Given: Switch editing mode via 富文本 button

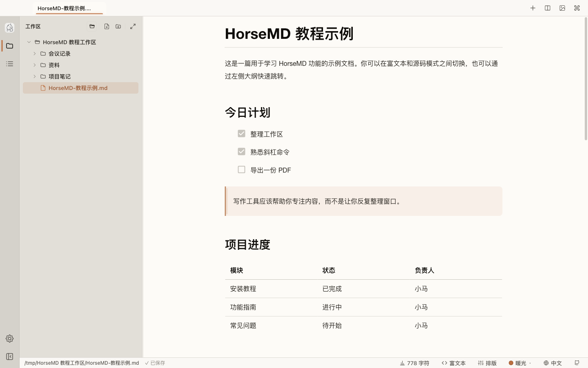Looking at the screenshot, I should 454,363.
